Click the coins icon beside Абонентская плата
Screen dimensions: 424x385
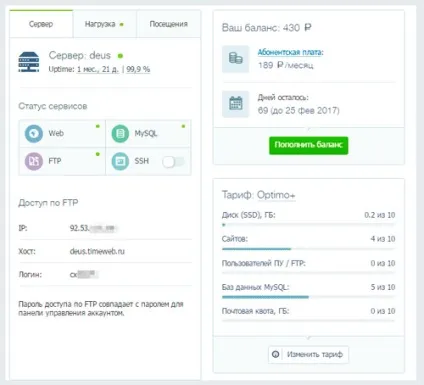[x=236, y=59]
